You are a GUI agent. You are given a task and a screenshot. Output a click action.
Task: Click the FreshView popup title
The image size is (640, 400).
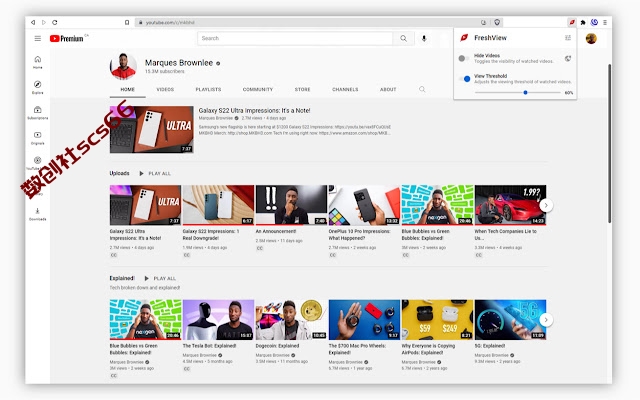(490, 38)
